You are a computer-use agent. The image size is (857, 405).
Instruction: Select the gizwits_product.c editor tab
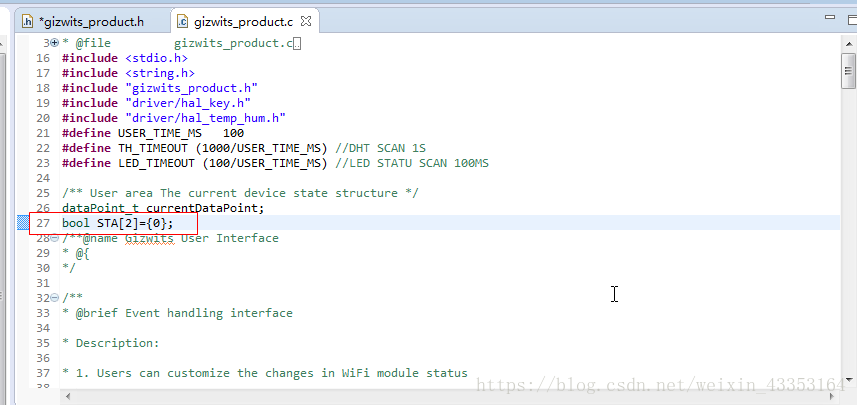click(243, 22)
